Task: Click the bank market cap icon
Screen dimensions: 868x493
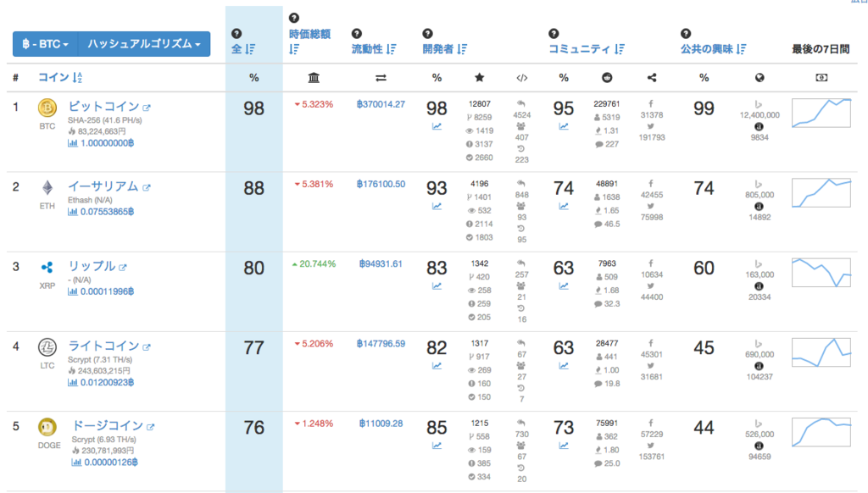Action: pos(314,78)
